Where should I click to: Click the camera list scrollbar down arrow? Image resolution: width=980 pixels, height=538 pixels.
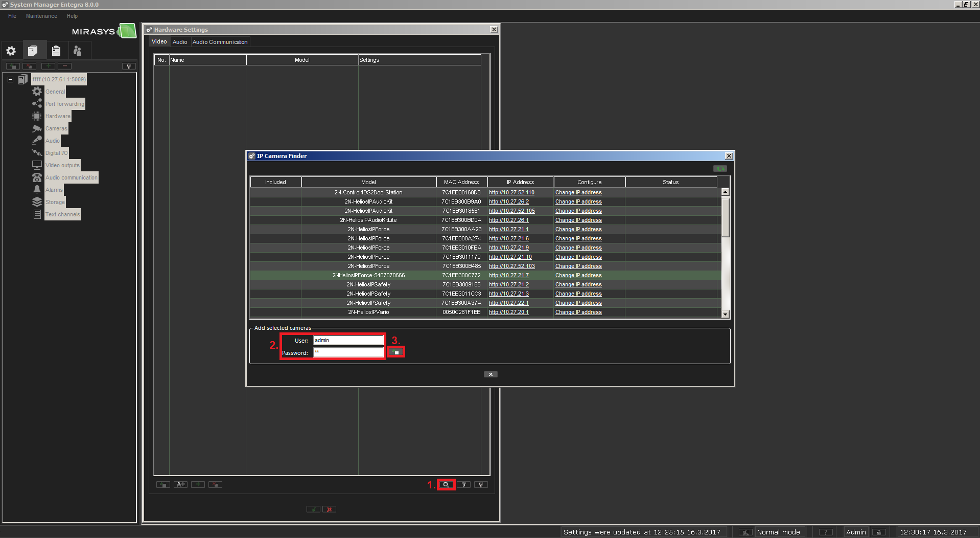725,314
